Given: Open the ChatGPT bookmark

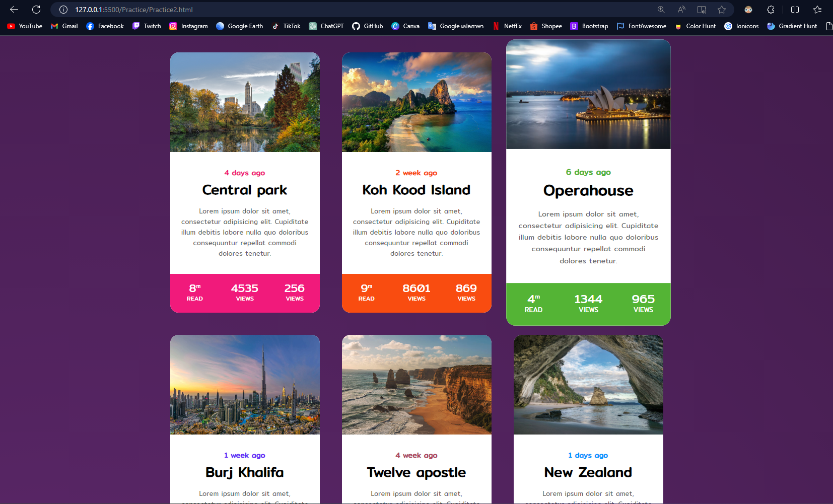Looking at the screenshot, I should [326, 26].
